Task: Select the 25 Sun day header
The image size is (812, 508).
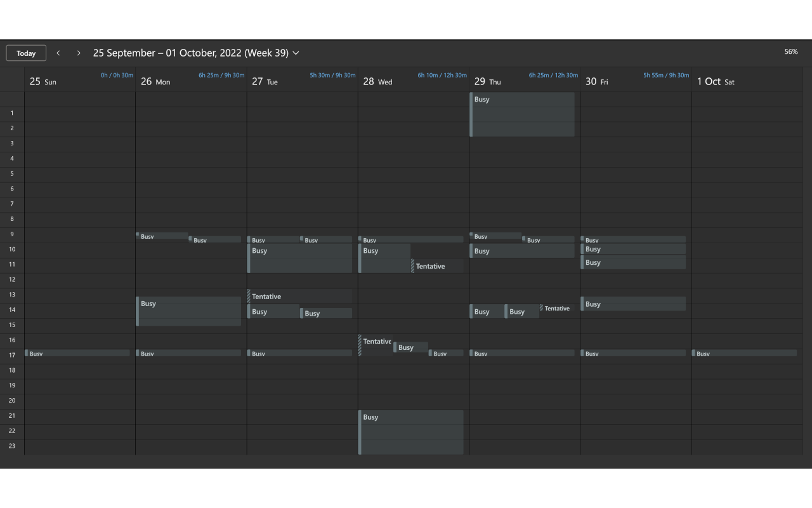Action: pos(43,81)
